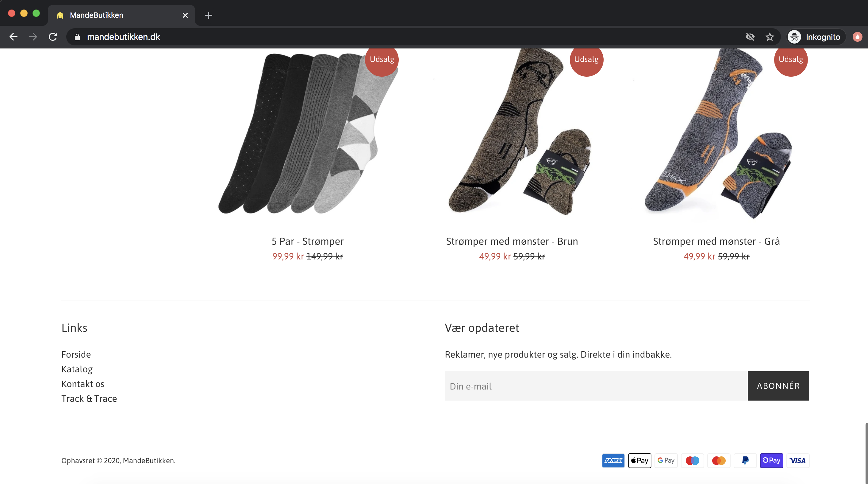
Task: Close the MandeButikken tab
Action: pyautogui.click(x=185, y=15)
